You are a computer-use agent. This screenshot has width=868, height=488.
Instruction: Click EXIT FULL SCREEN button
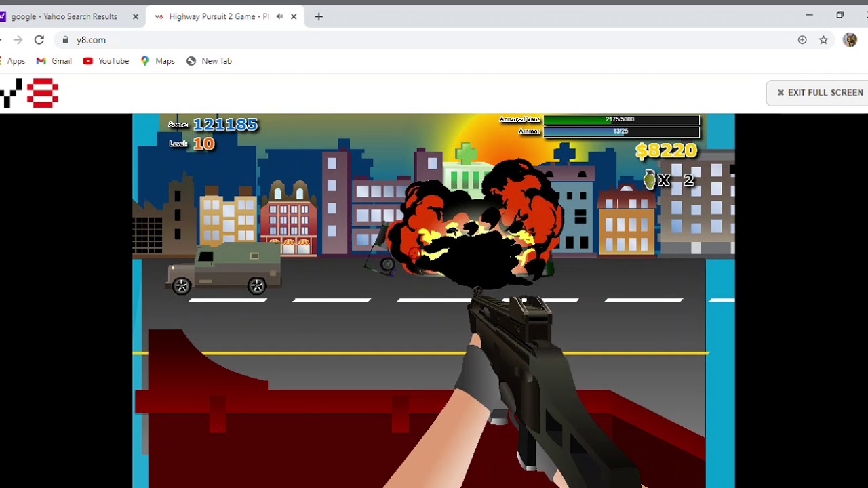click(x=820, y=93)
